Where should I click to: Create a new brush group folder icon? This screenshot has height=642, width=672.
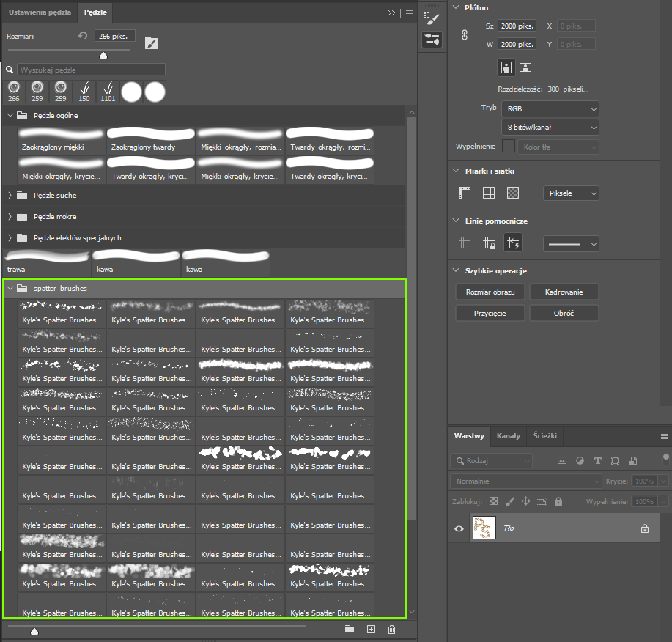point(350,629)
